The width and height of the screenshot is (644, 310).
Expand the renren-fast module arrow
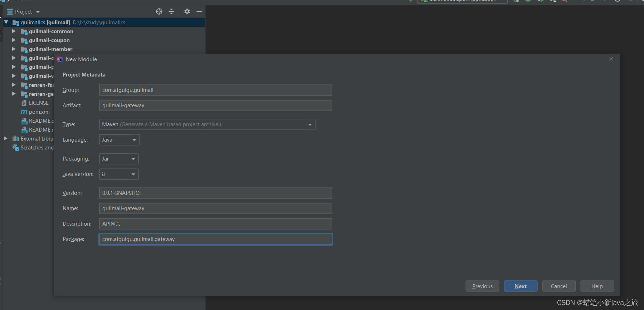pyautogui.click(x=14, y=85)
